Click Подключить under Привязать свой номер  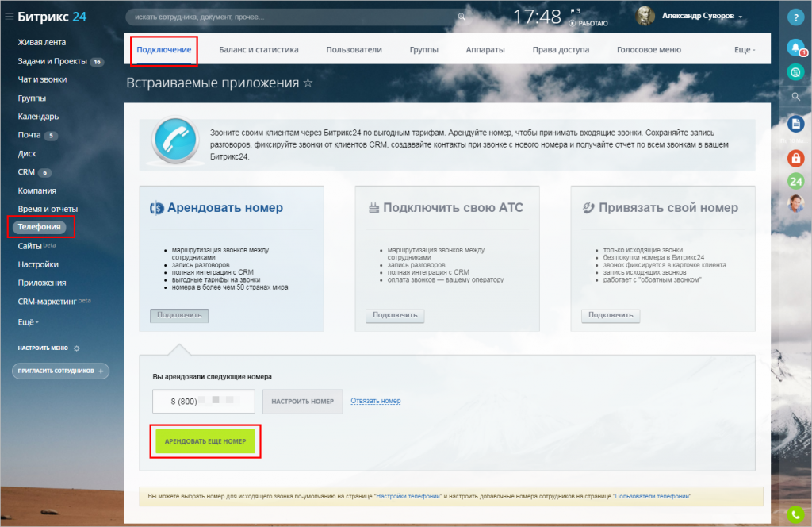(x=611, y=315)
